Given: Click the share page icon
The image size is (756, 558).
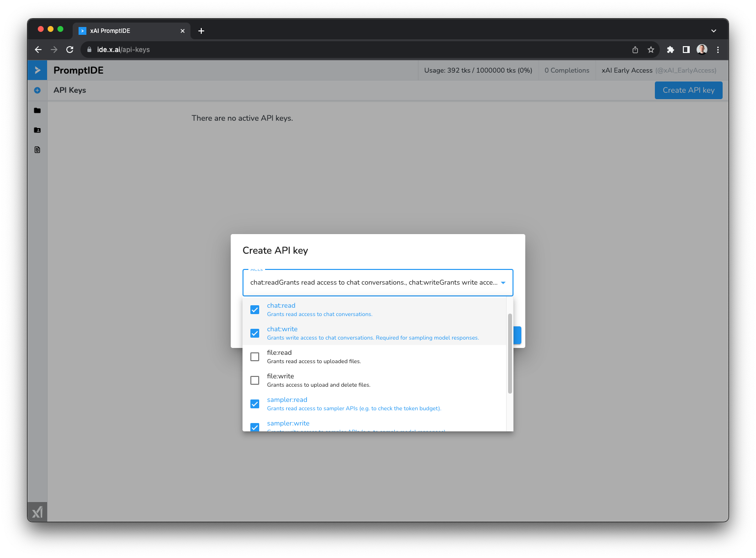Looking at the screenshot, I should (x=635, y=50).
